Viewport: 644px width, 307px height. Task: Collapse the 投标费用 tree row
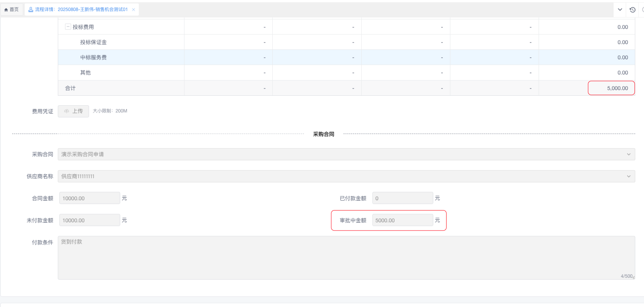pyautogui.click(x=68, y=27)
